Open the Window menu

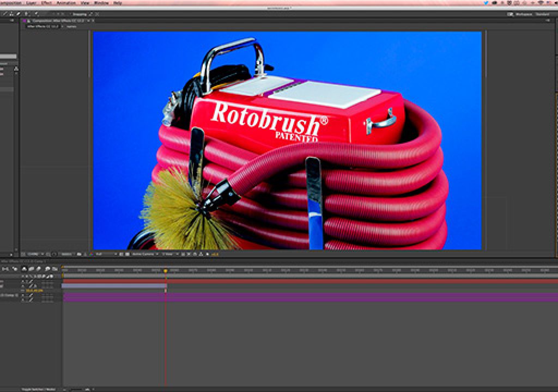[101, 3]
